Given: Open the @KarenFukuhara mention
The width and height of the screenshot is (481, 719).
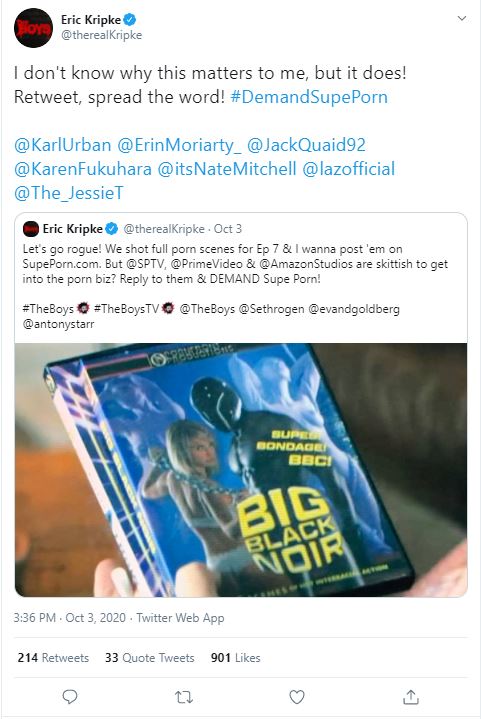Looking at the screenshot, I should [83, 169].
